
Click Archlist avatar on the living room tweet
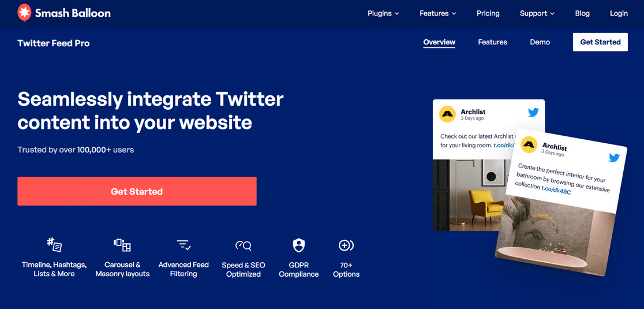click(447, 114)
